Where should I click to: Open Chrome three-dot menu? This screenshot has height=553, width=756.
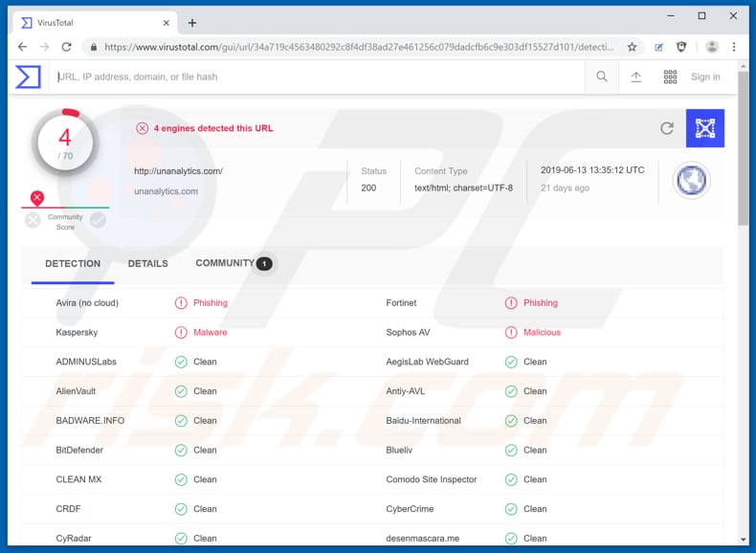tap(734, 47)
